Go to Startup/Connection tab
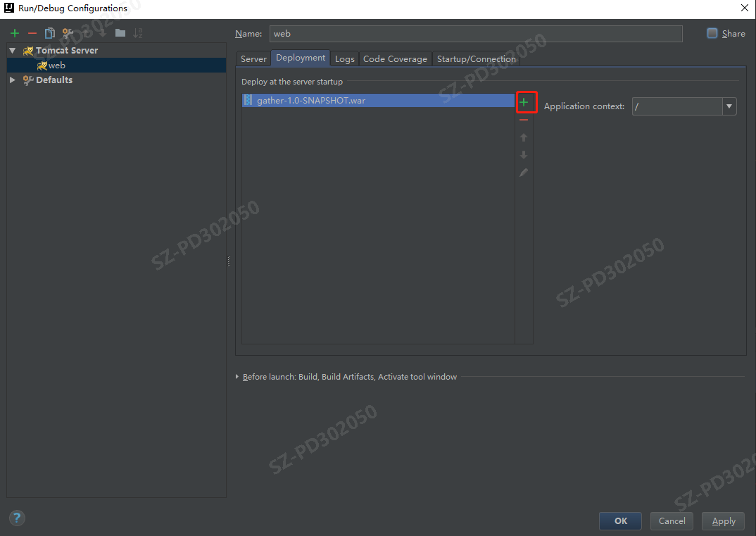Image resolution: width=756 pixels, height=536 pixels. pyautogui.click(x=477, y=59)
